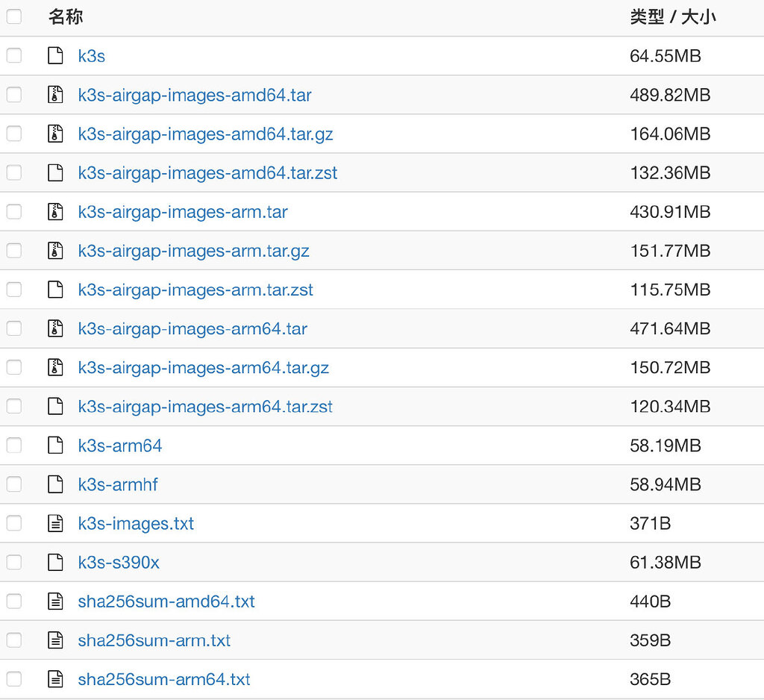Sort by the 名称 column header
764x700 pixels.
[x=66, y=16]
